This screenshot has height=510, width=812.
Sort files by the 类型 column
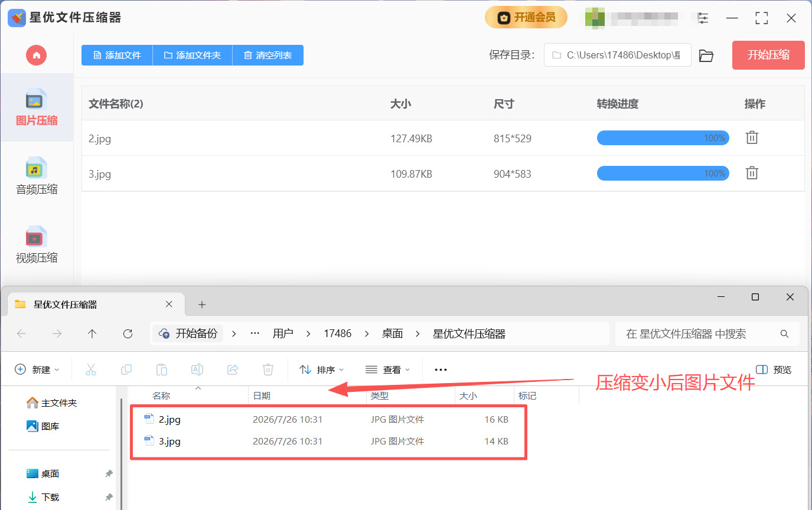click(380, 395)
